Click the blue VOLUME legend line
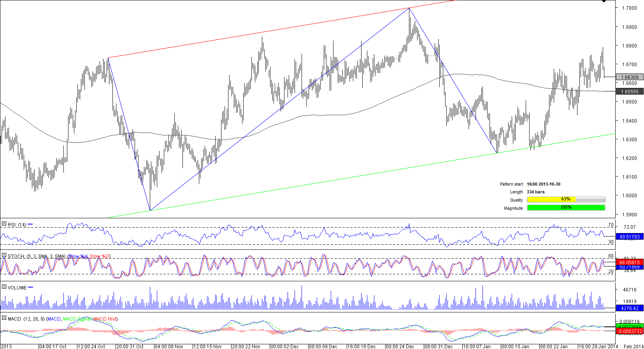 (31, 288)
